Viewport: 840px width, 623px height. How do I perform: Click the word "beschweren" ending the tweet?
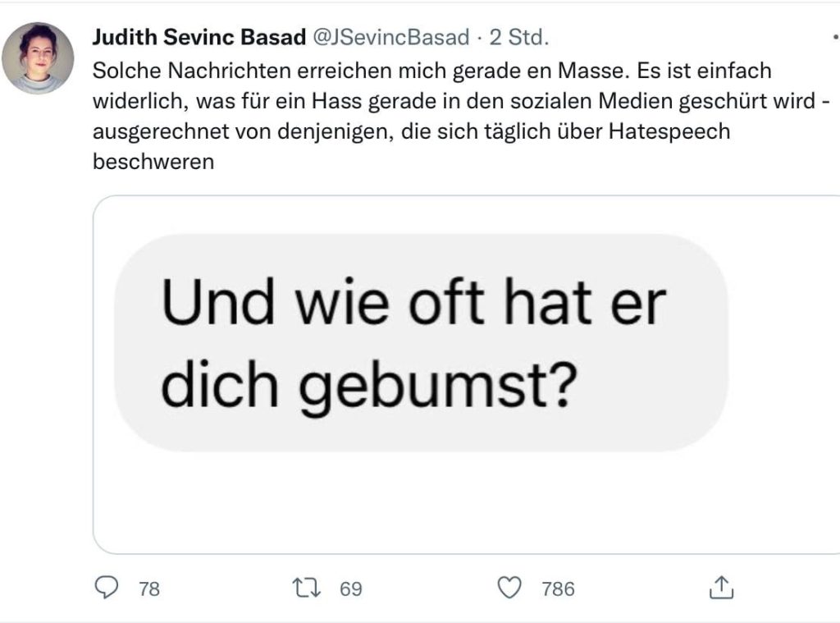153,162
